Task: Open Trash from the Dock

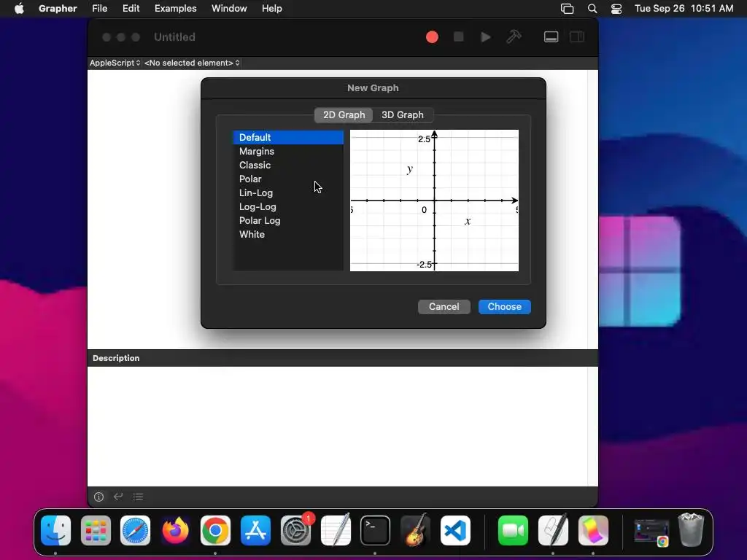Action: pos(691,530)
